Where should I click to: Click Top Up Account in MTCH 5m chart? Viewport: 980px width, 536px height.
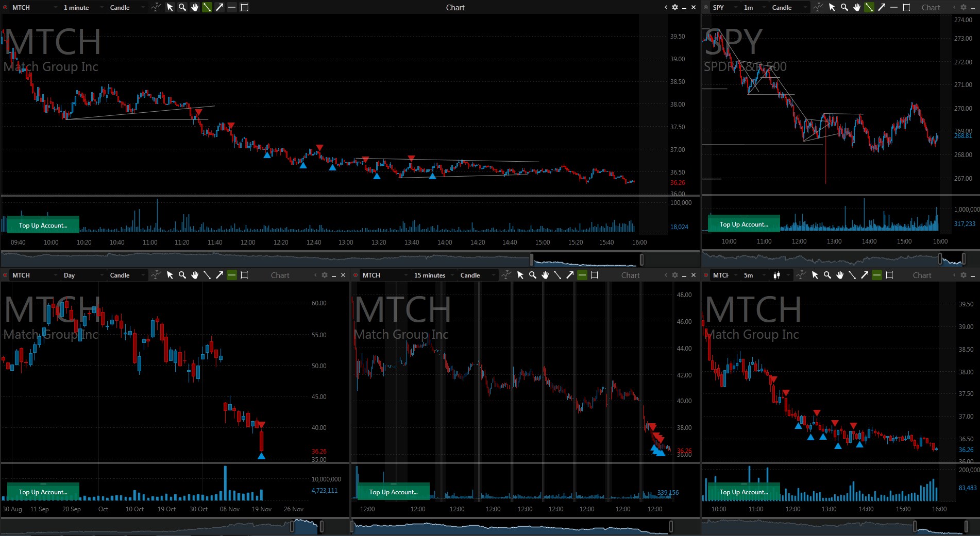(744, 492)
